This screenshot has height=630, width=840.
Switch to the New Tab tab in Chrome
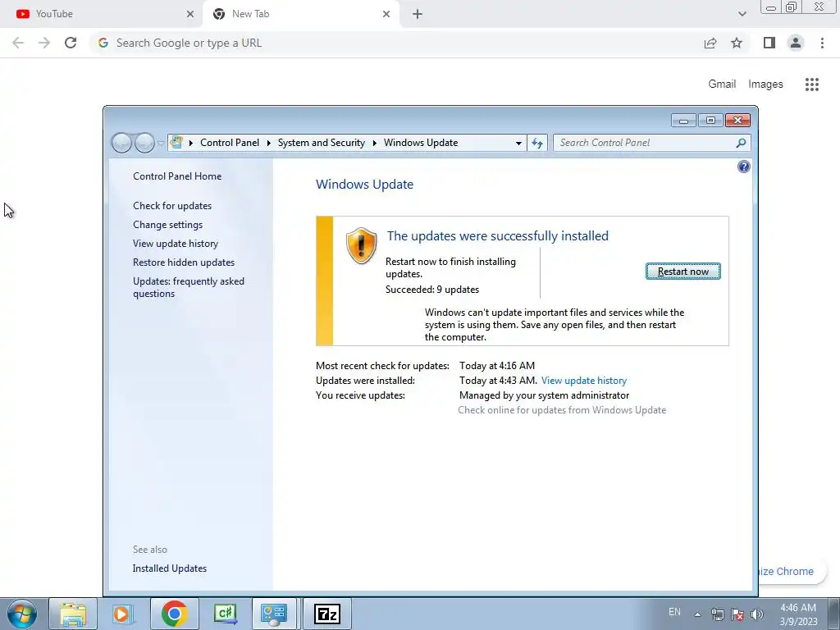click(x=300, y=14)
